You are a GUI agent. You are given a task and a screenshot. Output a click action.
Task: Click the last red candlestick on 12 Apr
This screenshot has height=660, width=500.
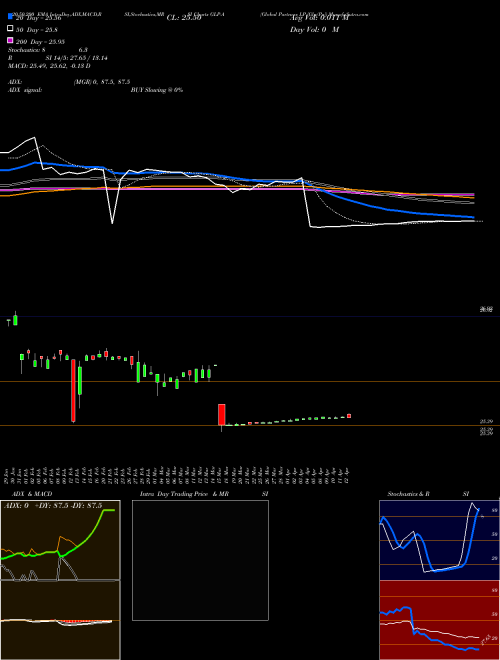(349, 416)
